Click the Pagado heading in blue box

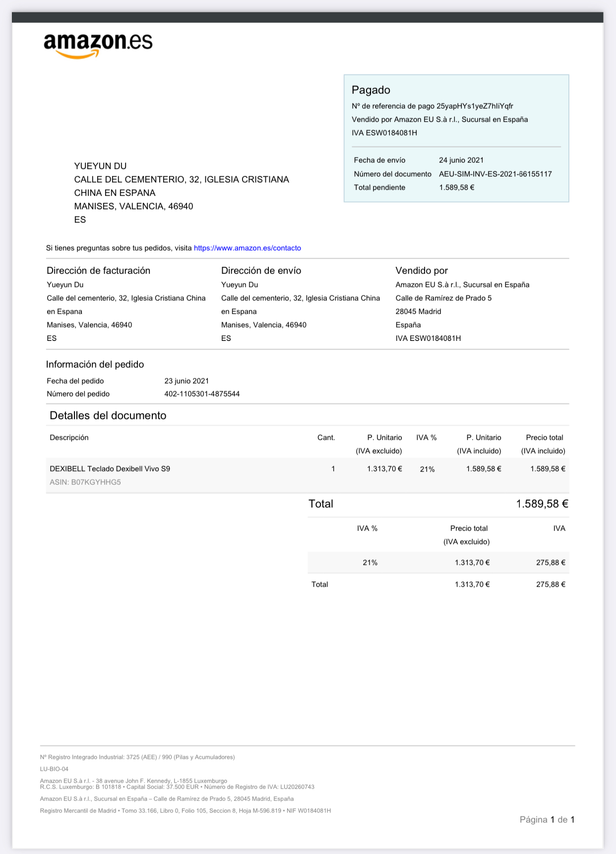pos(370,90)
